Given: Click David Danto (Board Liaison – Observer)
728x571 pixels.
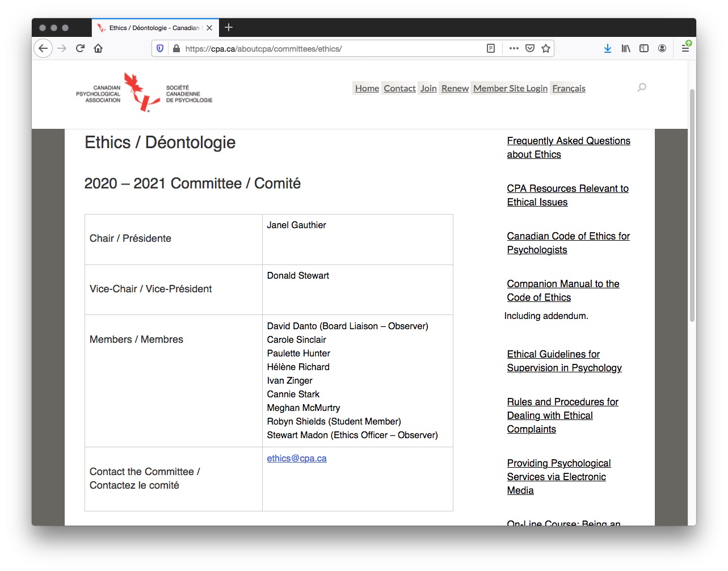Looking at the screenshot, I should [348, 326].
